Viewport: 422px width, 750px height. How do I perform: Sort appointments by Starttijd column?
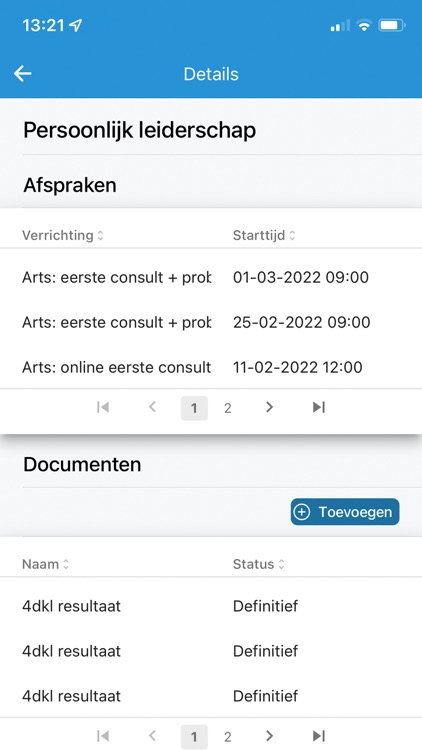264,235
